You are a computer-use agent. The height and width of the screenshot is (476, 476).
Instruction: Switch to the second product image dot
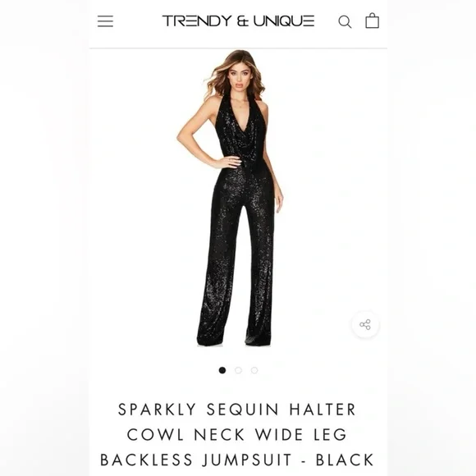tap(238, 370)
